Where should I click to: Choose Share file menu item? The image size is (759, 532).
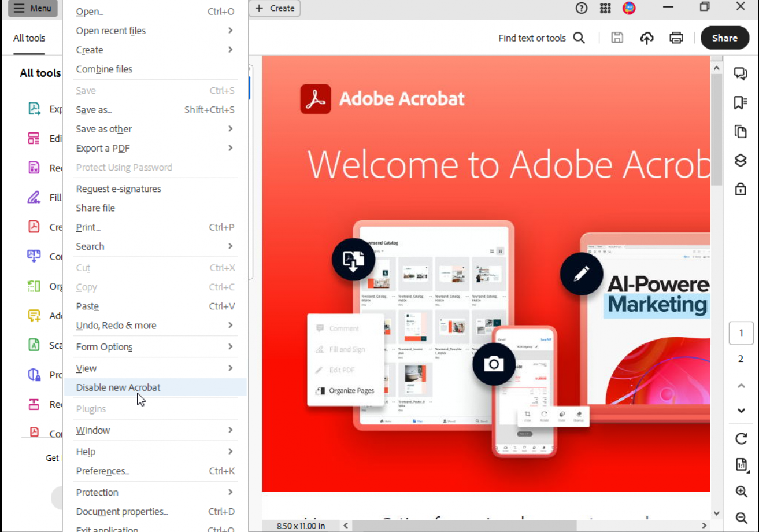click(155, 208)
